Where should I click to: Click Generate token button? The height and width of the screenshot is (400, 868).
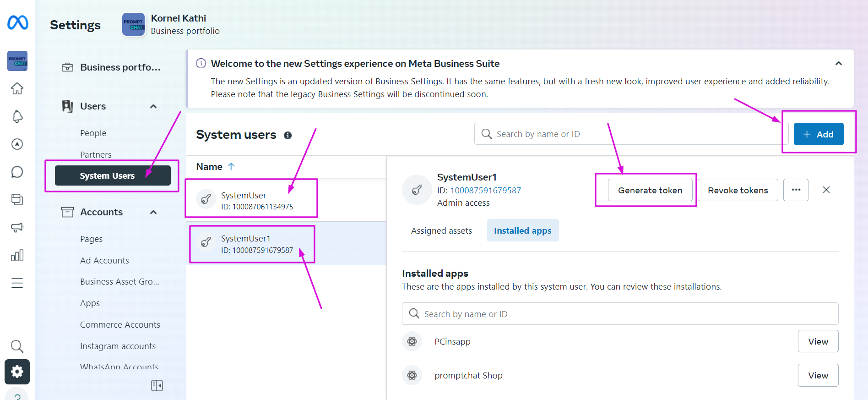tap(650, 190)
